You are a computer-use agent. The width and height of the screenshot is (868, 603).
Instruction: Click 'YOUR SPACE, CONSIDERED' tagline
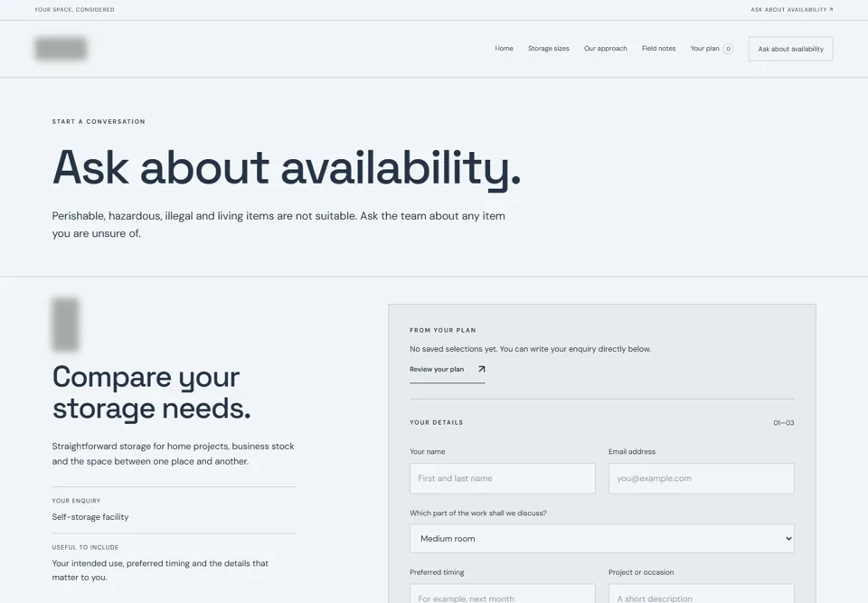point(75,9)
